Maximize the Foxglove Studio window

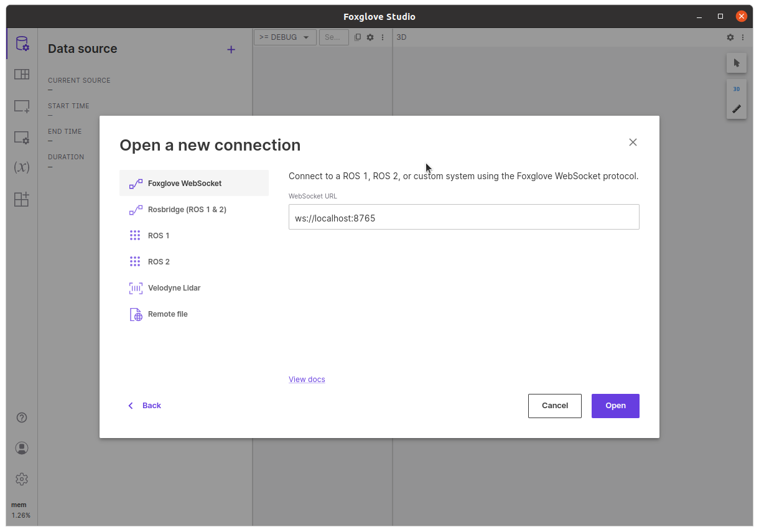[x=720, y=16]
